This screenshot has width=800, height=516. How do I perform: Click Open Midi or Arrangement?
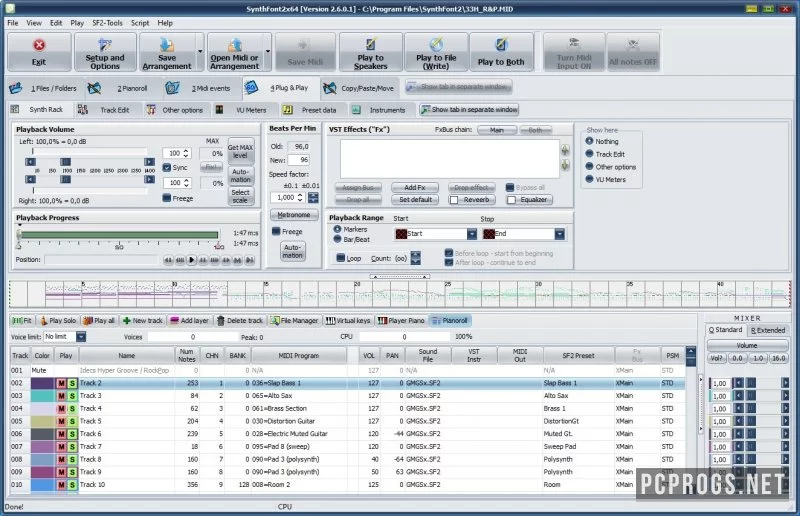pos(235,52)
